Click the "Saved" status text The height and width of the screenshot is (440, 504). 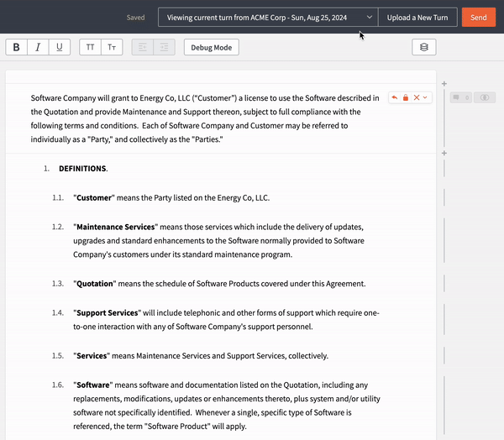point(135,18)
